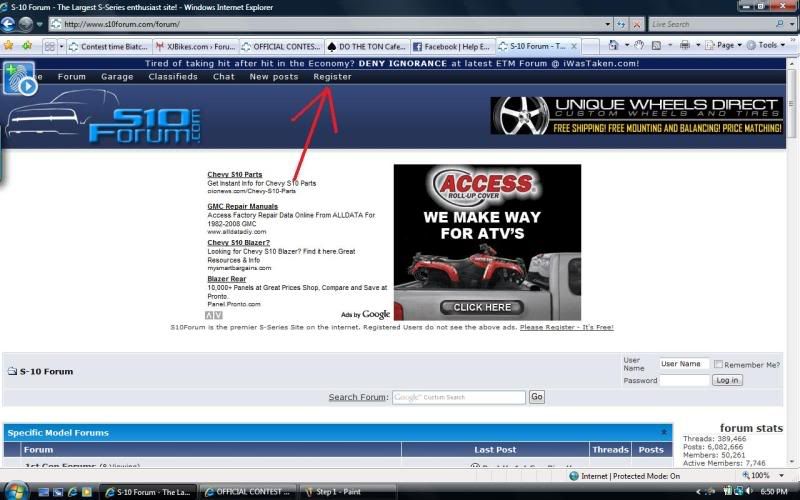Switch to the Facebook Help tab
The width and height of the screenshot is (800, 500).
click(453, 46)
